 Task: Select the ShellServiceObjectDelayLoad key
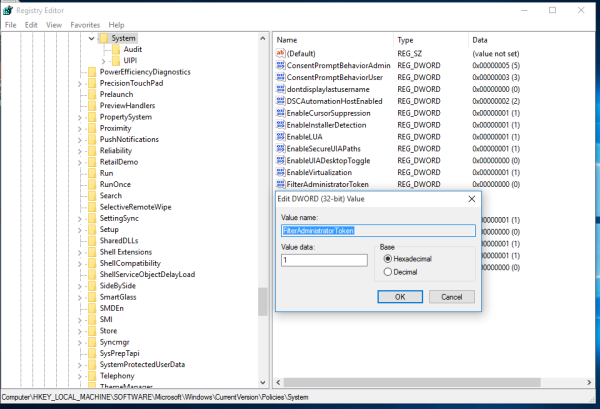click(x=147, y=274)
